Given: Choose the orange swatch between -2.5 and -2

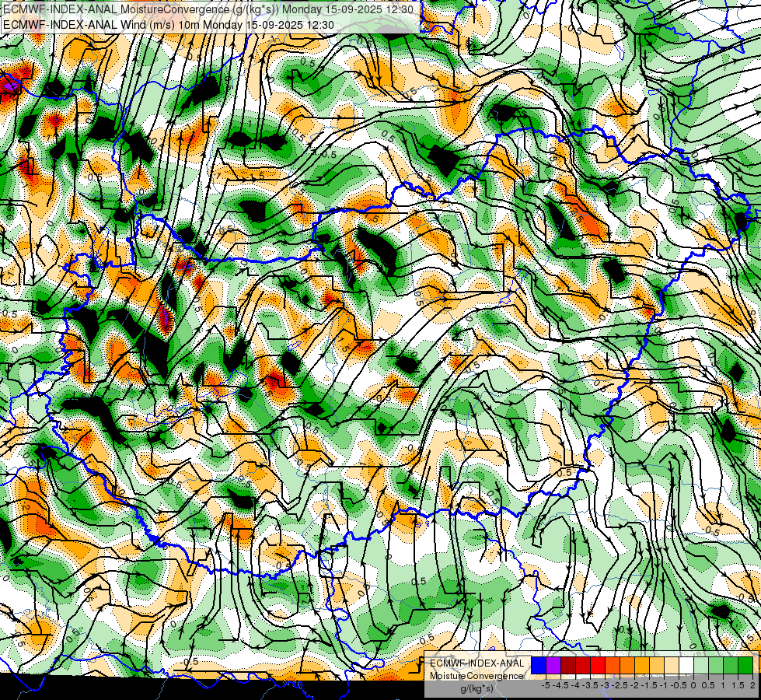Looking at the screenshot, I should point(627,666).
